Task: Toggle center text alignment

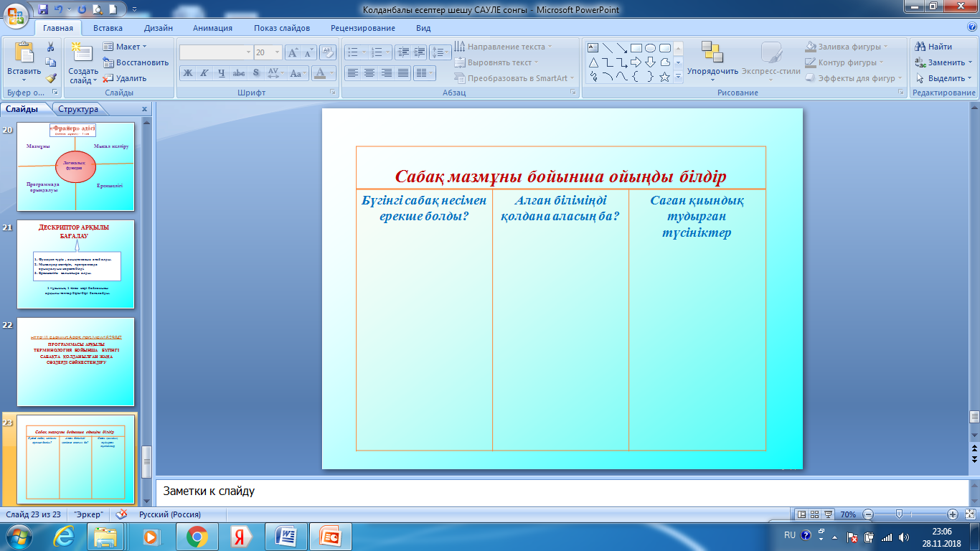Action: (x=369, y=72)
